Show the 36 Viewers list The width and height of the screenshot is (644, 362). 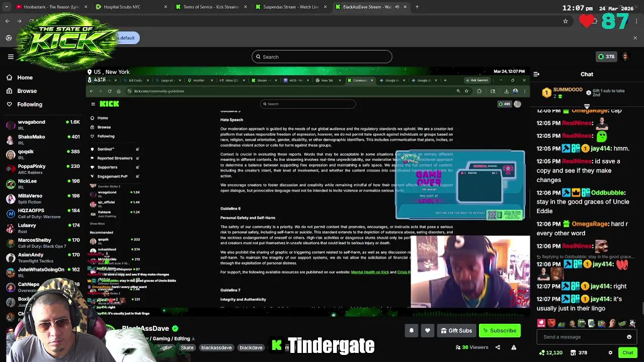point(472,347)
